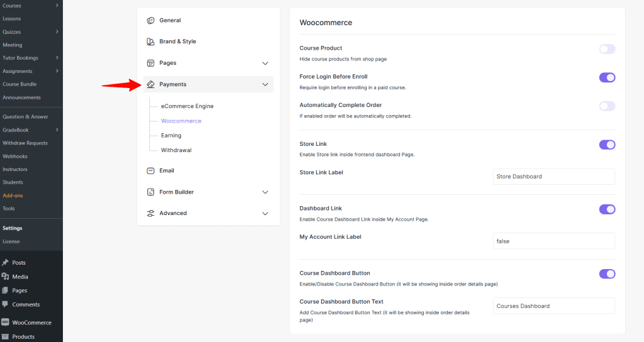Disable Force Login Before Enroll switch
Viewport: 644px width, 342px height.
tap(607, 77)
